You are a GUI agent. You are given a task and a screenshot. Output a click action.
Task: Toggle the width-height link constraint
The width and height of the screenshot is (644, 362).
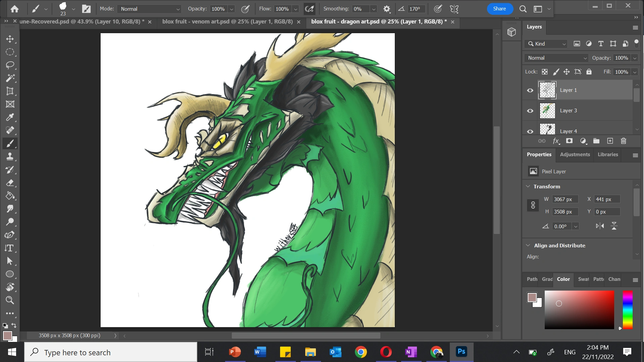tap(533, 205)
